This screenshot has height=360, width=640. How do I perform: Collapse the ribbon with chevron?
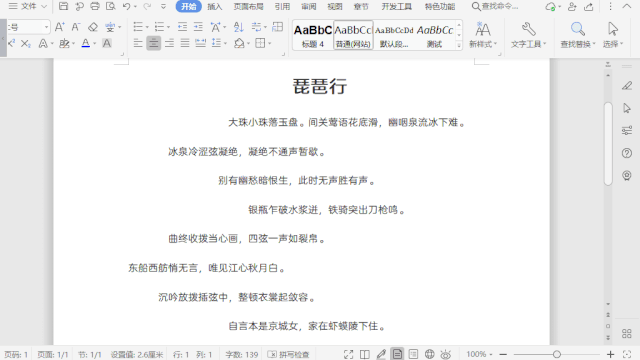(627, 6)
